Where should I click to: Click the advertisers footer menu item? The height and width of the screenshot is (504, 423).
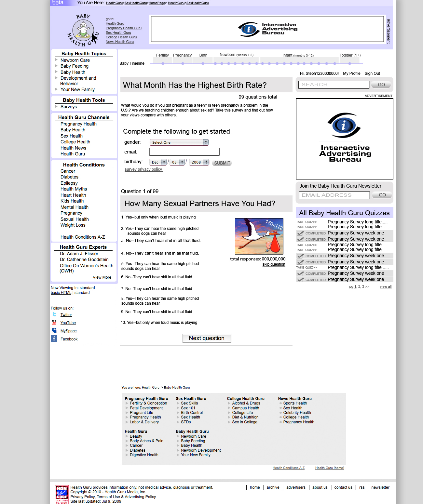pyautogui.click(x=296, y=487)
